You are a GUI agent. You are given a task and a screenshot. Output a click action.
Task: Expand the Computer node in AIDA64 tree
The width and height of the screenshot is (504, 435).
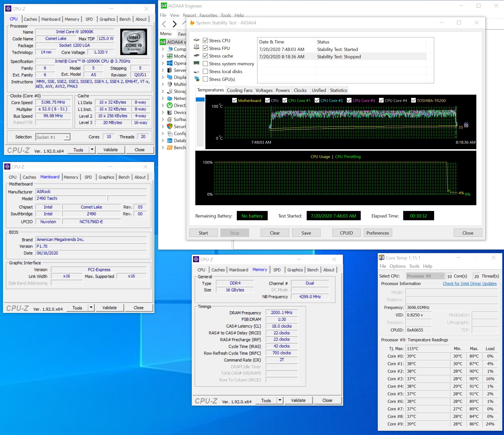coord(163,49)
